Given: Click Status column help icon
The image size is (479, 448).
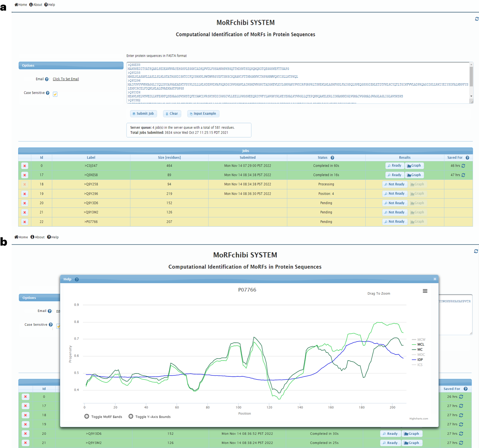Looking at the screenshot, I should click(x=332, y=158).
